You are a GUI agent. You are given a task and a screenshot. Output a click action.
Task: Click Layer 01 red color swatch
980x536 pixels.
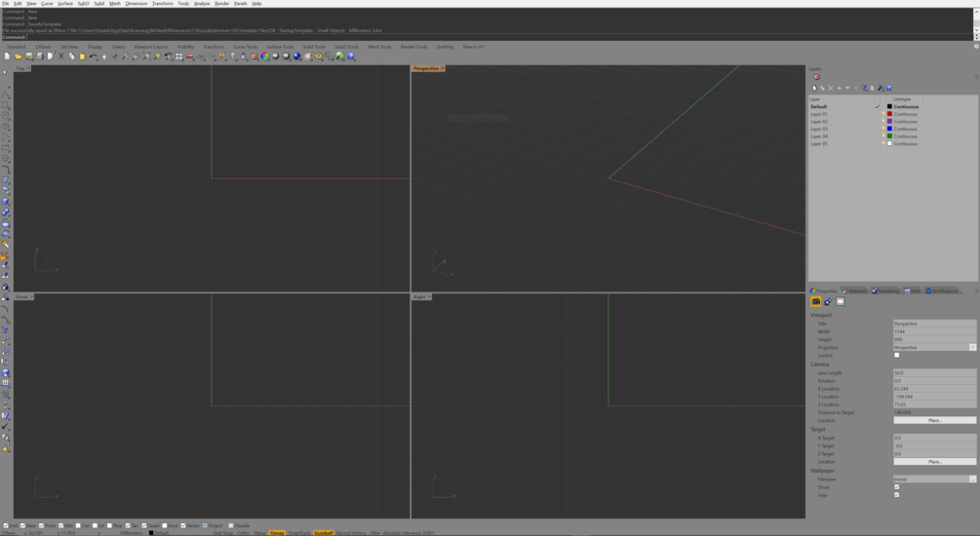pyautogui.click(x=889, y=114)
